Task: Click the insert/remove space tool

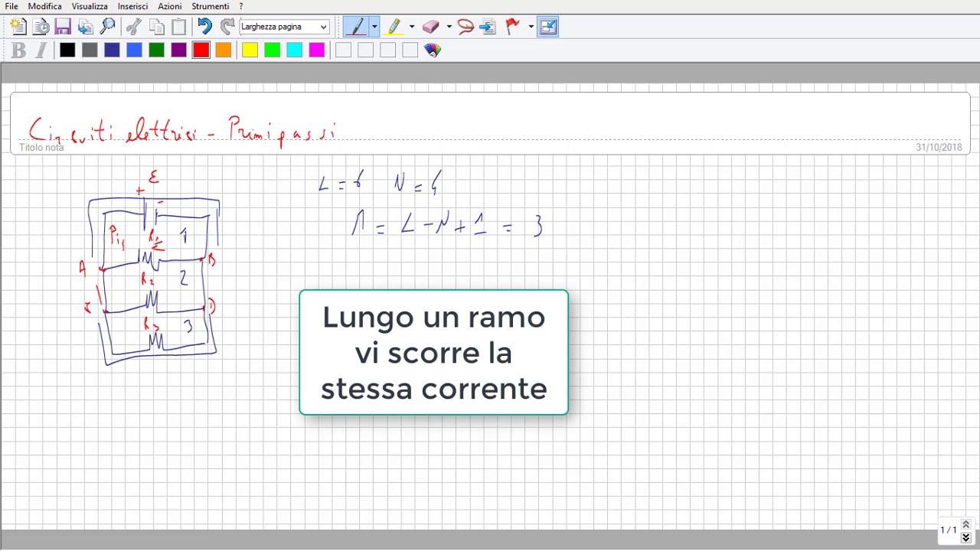Action: (488, 27)
